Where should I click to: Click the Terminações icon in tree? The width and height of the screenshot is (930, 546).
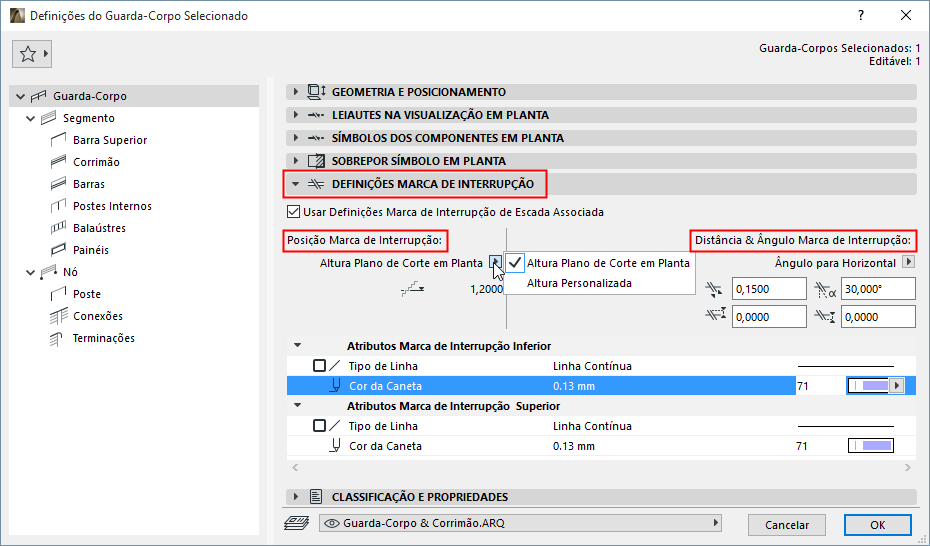coord(58,338)
